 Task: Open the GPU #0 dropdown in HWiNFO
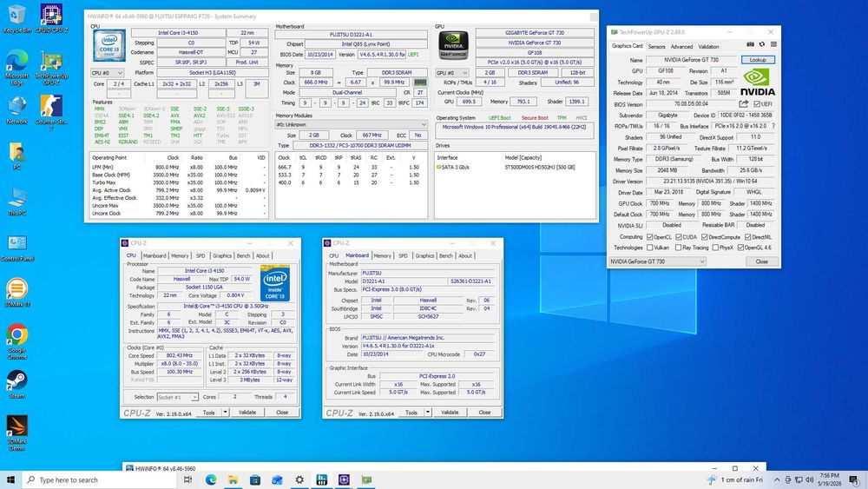point(452,73)
